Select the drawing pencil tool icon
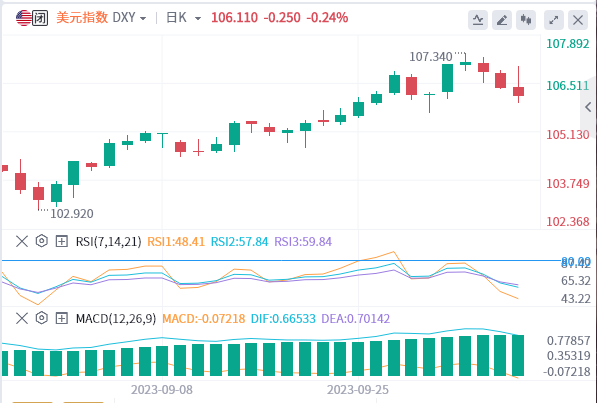Viewport: 597px width, 403px height. [x=502, y=20]
